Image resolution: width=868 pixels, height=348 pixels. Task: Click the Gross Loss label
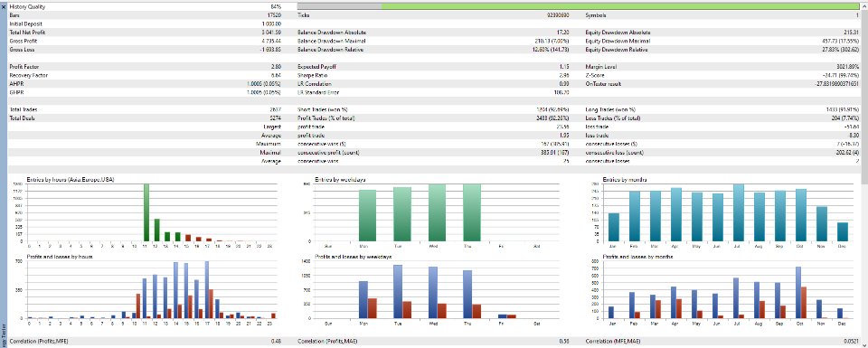(22, 49)
